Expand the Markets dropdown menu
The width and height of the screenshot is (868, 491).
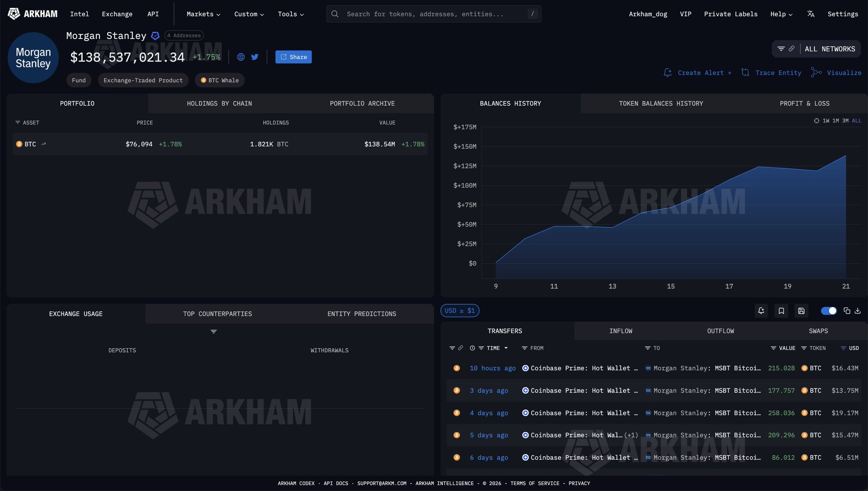pyautogui.click(x=203, y=14)
